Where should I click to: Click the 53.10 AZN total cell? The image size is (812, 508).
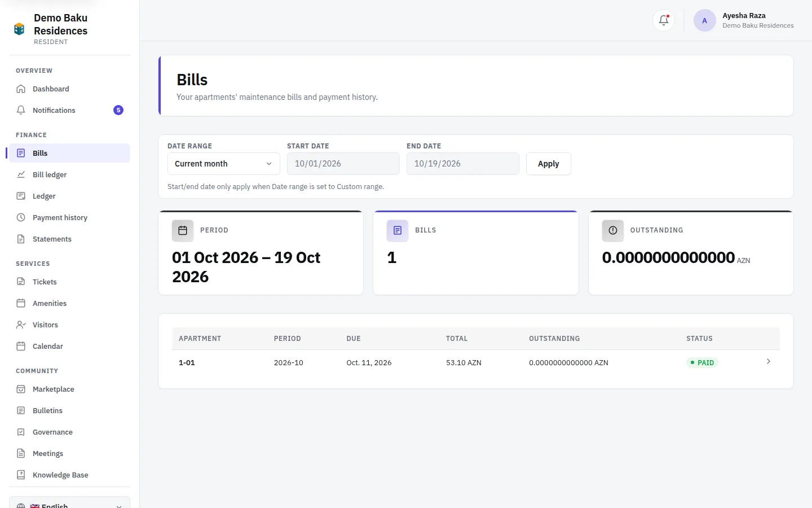point(464,363)
